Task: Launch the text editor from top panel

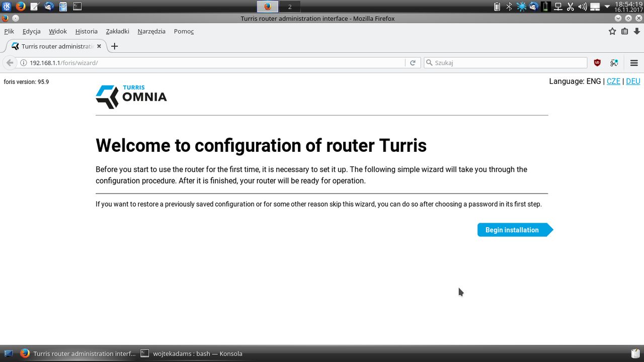Action: (35, 7)
